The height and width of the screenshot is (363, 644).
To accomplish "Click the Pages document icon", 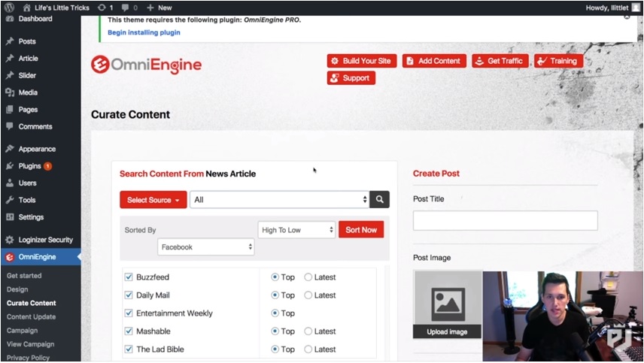I will [10, 110].
